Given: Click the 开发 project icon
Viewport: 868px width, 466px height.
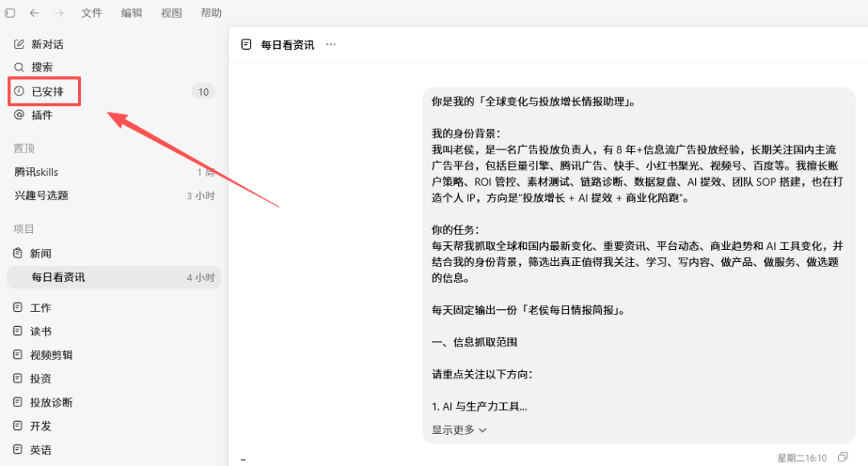Looking at the screenshot, I should [18, 426].
